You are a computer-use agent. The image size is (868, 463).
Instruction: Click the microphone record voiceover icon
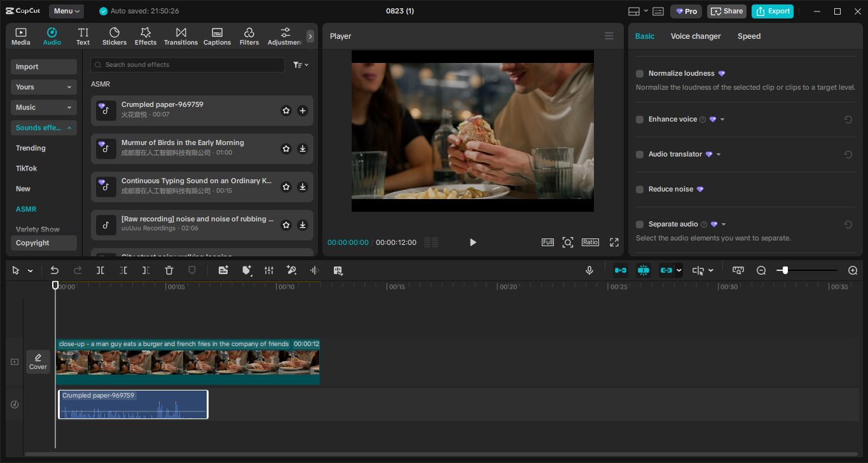point(589,270)
